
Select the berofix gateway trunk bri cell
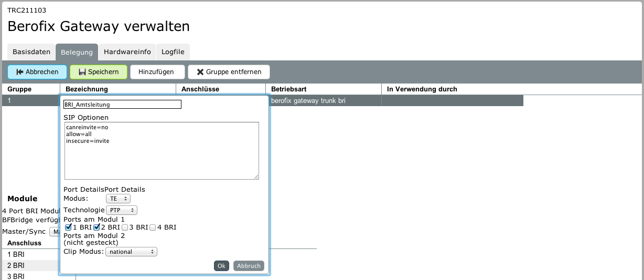pyautogui.click(x=323, y=100)
